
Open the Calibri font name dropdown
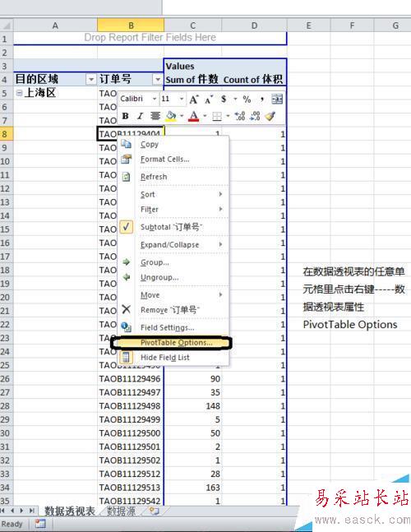click(154, 99)
